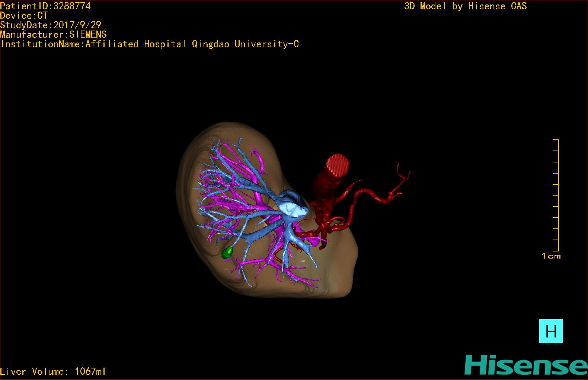Click the Hisense logo
This screenshot has height=380, width=588.
point(526,365)
